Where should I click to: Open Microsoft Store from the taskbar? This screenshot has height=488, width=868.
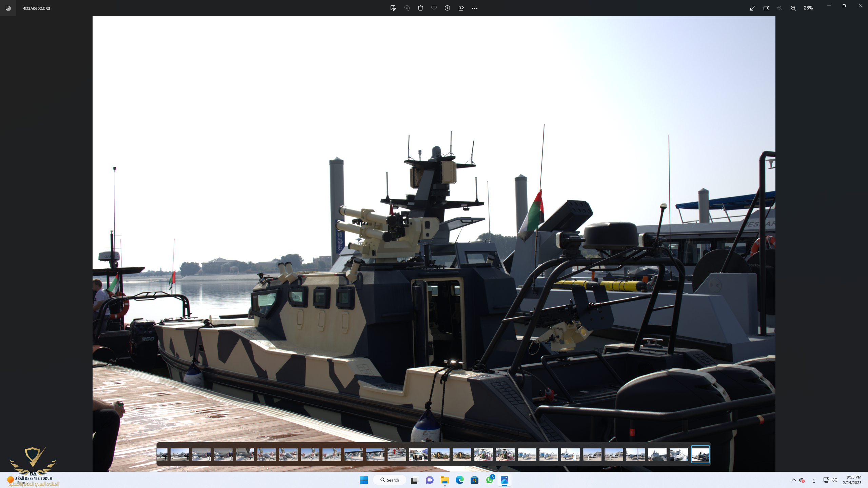pyautogui.click(x=475, y=480)
